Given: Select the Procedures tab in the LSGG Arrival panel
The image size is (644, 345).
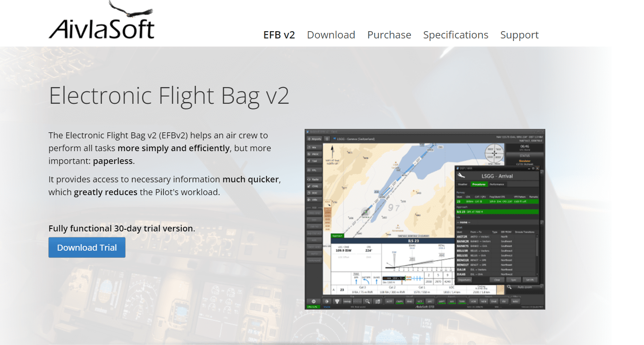Looking at the screenshot, I should point(479,184).
